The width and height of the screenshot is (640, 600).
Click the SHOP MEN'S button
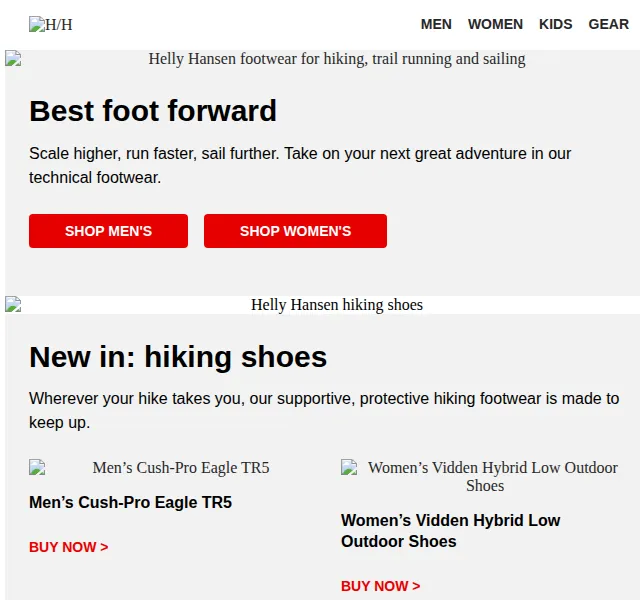point(109,231)
